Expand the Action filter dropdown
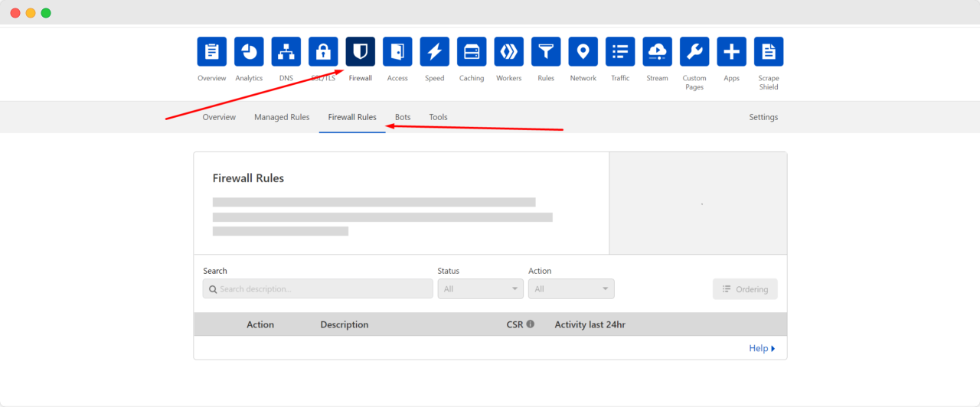The image size is (980, 407). click(x=571, y=289)
